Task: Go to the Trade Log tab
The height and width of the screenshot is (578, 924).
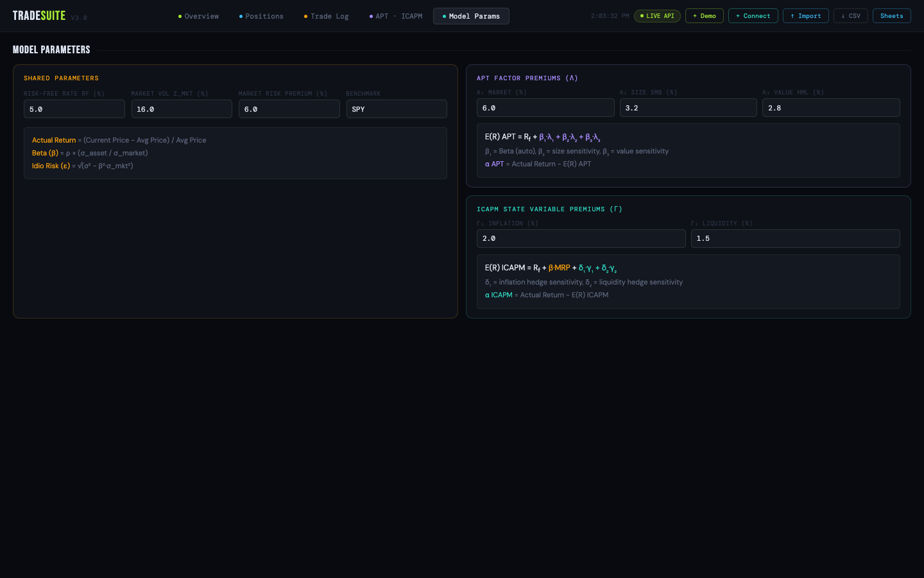Action: coord(326,16)
